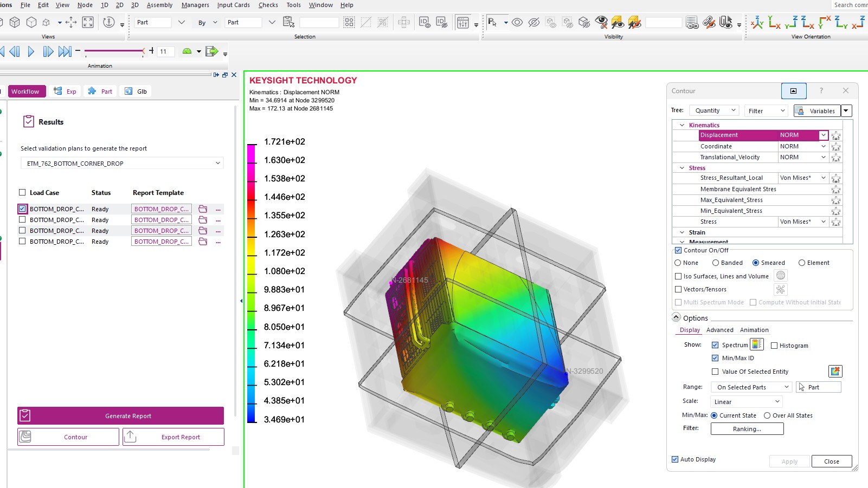Open the validation plan dropdown
This screenshot has width=868, height=488.
(122, 163)
